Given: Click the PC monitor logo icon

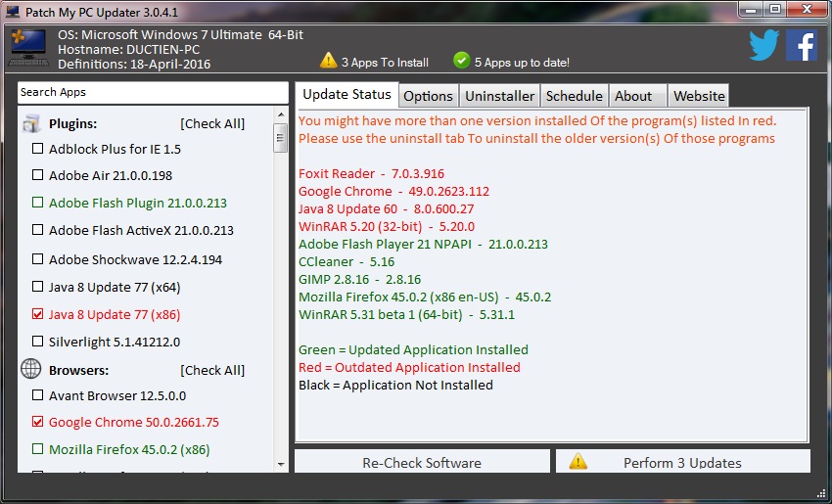Looking at the screenshot, I should click(x=28, y=48).
